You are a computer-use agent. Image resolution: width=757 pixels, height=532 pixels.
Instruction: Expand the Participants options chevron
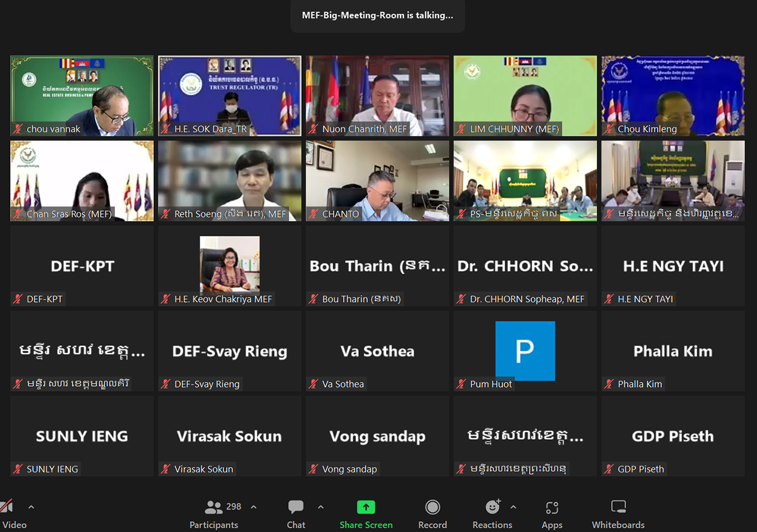tap(254, 507)
